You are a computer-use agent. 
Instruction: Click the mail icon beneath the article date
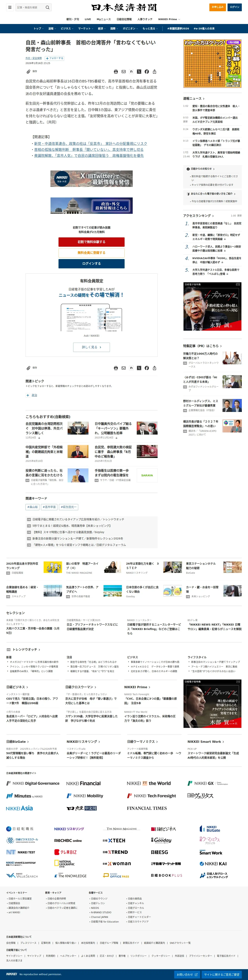123,72
